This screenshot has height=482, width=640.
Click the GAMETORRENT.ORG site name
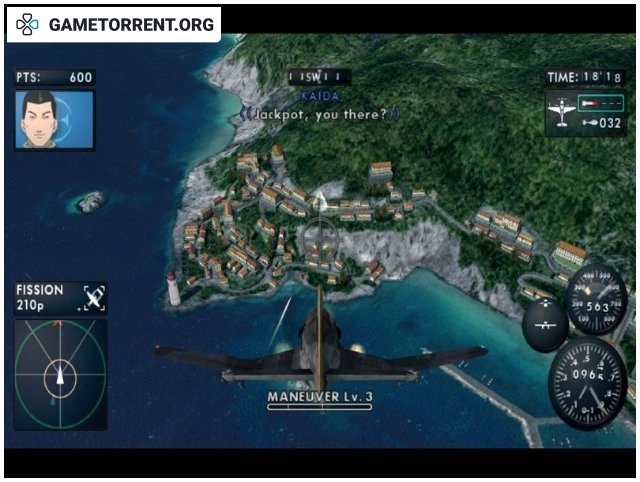pos(131,25)
